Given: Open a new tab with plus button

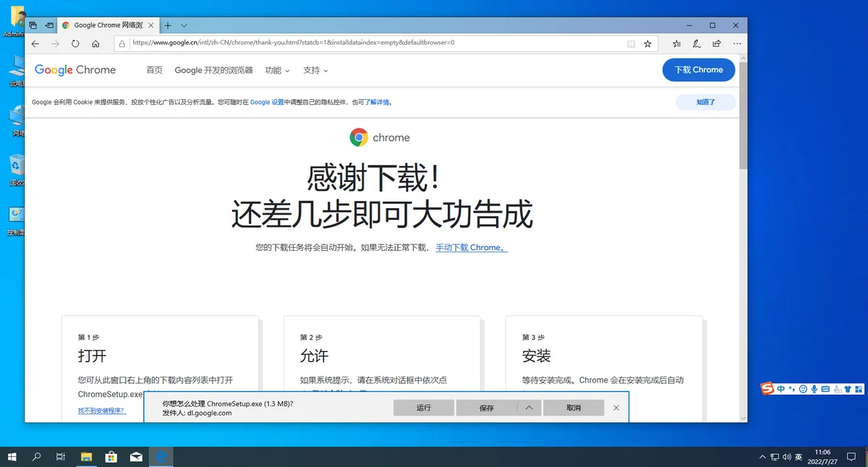Looking at the screenshot, I should click(168, 25).
